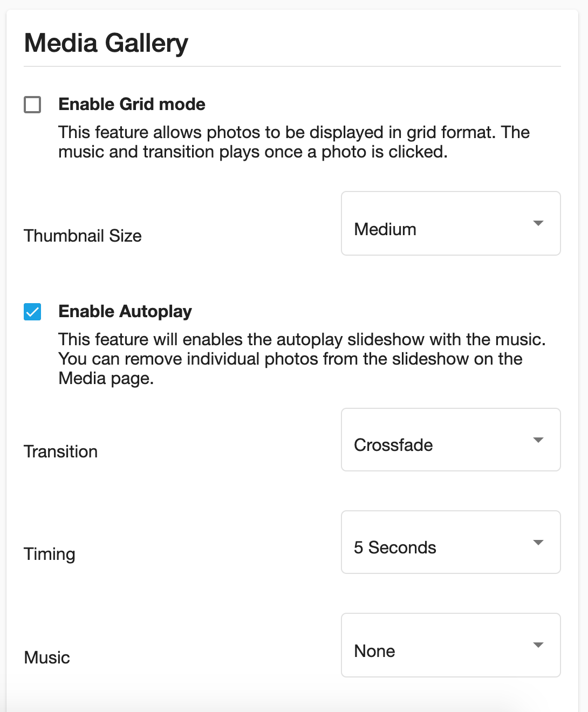This screenshot has width=588, height=712.
Task: Open the Medium thumbnail size combo box
Action: (x=451, y=223)
